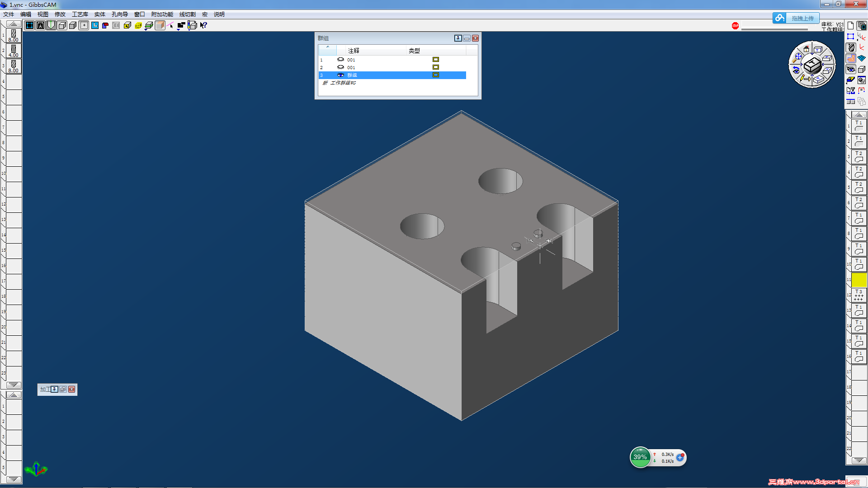
Task: Open the 实体 menu
Action: click(99, 14)
